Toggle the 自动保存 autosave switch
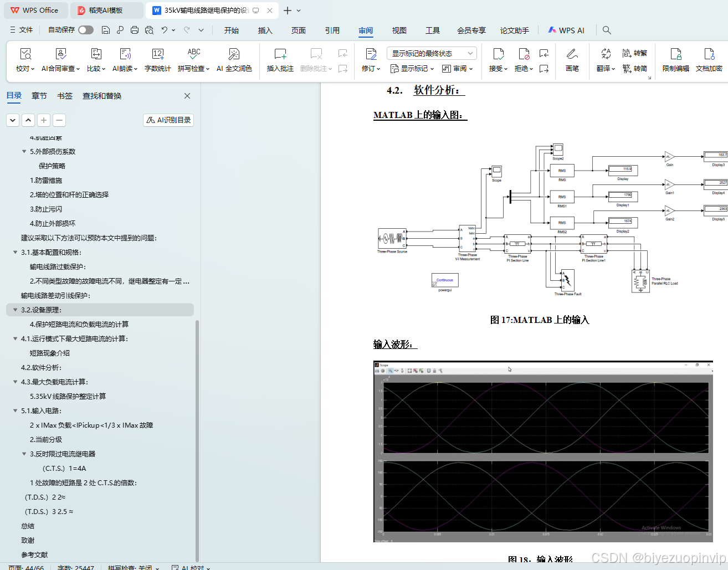Viewport: 728px width, 570px height. [x=86, y=30]
